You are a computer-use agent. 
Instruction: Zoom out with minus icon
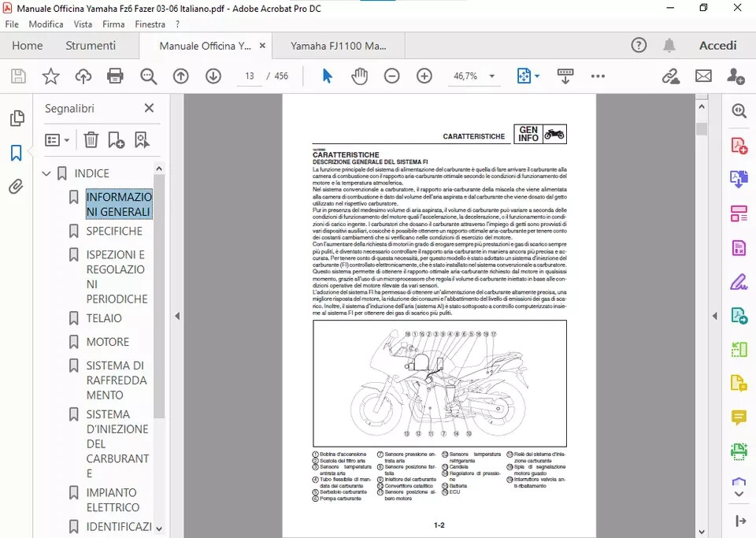(x=392, y=76)
